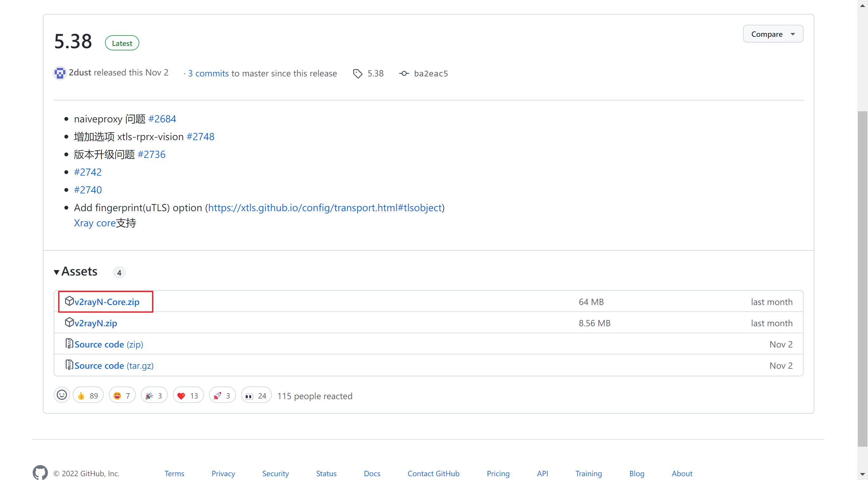Open the Compare dropdown

773,34
